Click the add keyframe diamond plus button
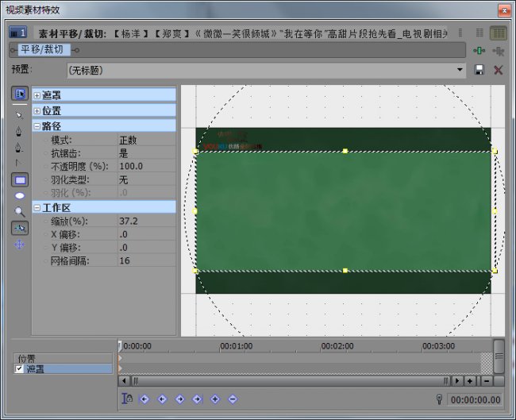516x420 pixels. pyautogui.click(x=215, y=399)
